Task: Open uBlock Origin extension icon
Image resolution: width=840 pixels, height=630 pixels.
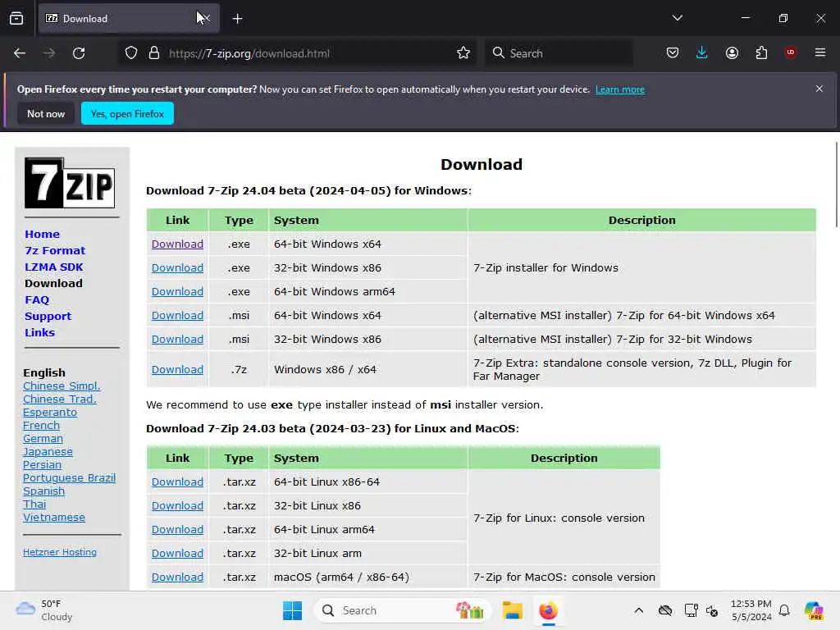Action: tap(791, 52)
